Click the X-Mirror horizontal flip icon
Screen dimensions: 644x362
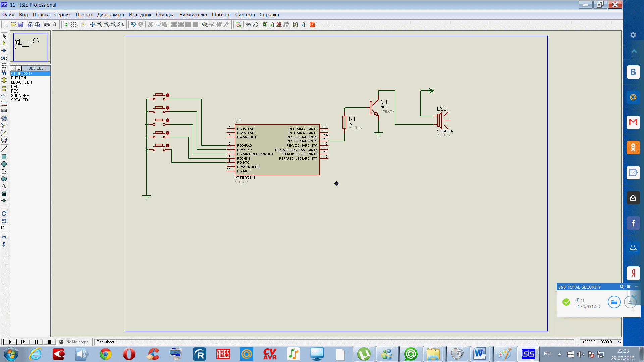coord(4,237)
